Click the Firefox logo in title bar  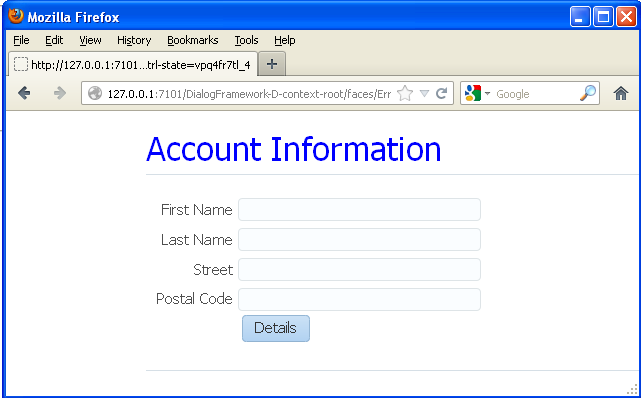click(x=16, y=16)
